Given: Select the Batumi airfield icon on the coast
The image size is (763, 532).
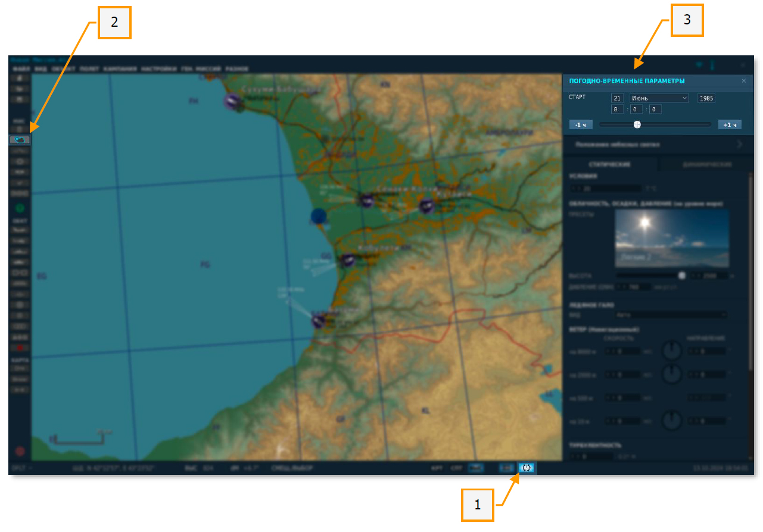Looking at the screenshot, I should [x=319, y=321].
